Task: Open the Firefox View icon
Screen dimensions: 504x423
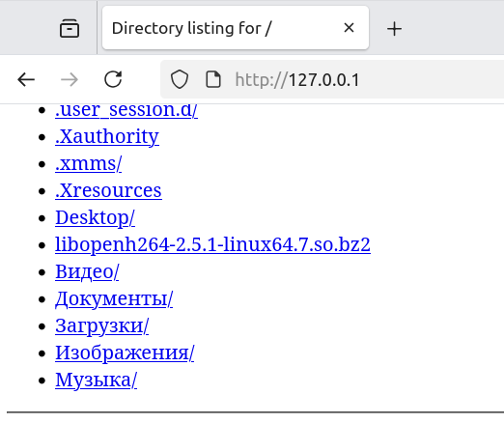Action: point(70,28)
